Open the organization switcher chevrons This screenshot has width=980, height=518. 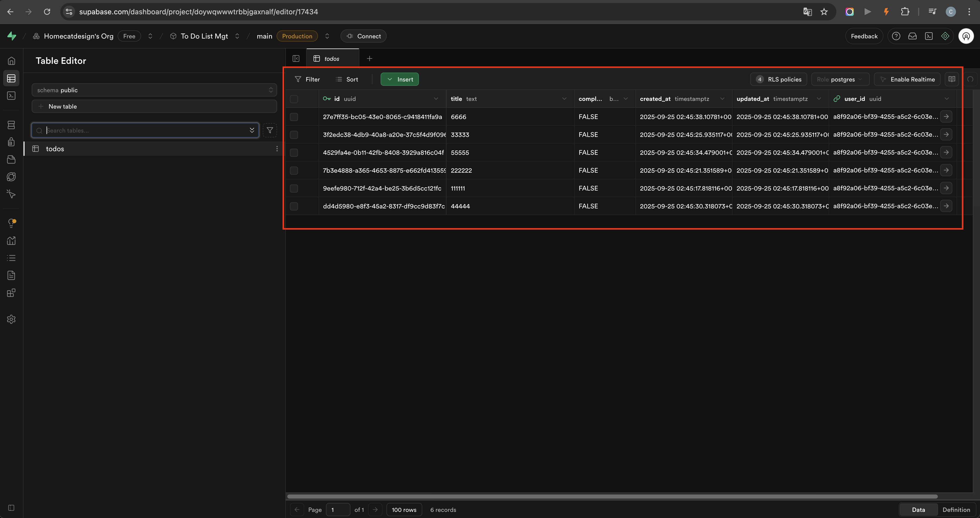tap(150, 36)
